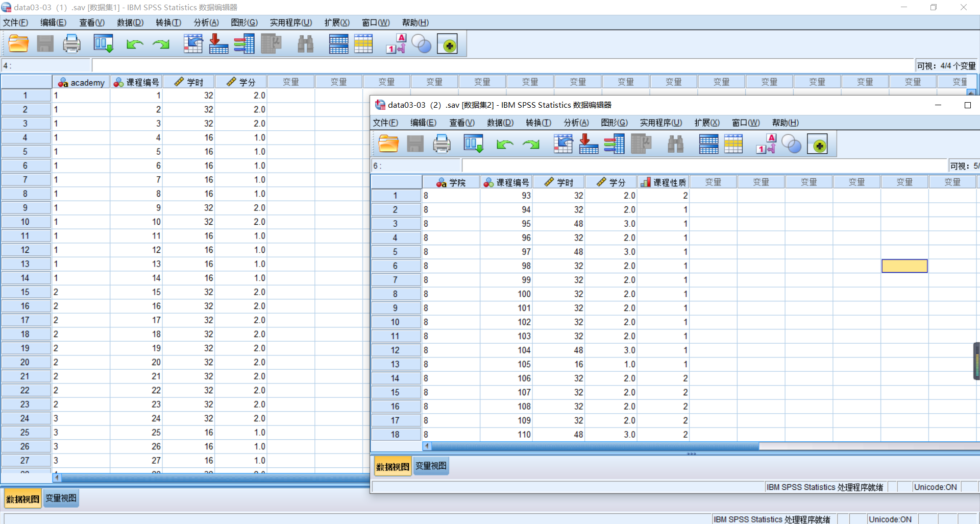Value labels icon in data03-03 (1) window
980x524 pixels.
click(x=396, y=44)
